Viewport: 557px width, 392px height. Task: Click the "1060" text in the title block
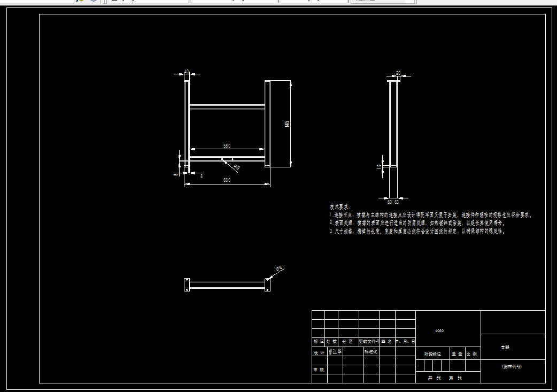439,331
